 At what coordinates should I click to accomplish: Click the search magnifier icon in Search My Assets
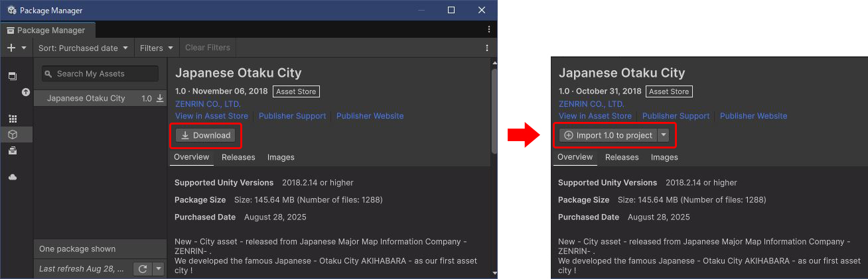(48, 74)
